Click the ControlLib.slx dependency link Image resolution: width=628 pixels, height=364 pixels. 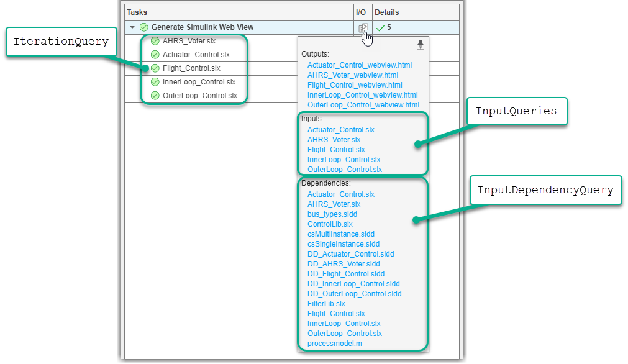tap(330, 224)
